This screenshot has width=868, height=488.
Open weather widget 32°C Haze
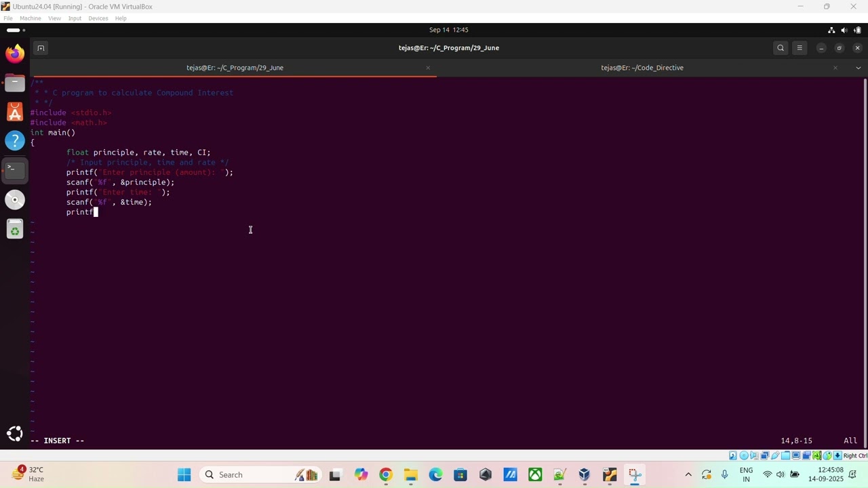pos(27,474)
